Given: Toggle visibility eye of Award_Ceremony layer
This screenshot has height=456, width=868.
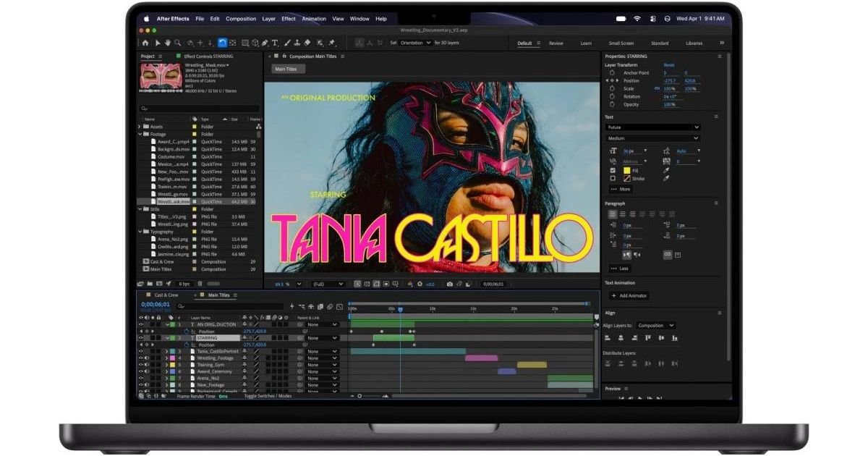Looking at the screenshot, I should [x=141, y=371].
